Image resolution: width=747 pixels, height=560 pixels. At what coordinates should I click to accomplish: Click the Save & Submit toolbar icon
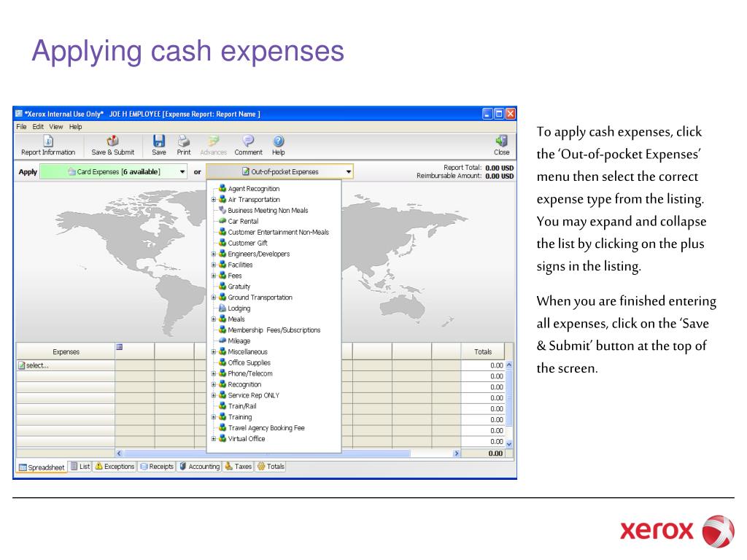(x=112, y=146)
